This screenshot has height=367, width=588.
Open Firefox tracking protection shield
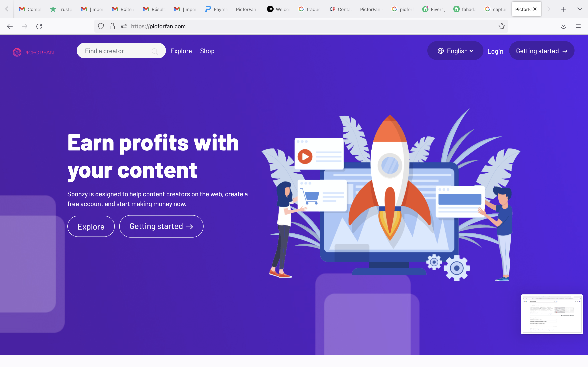101,26
